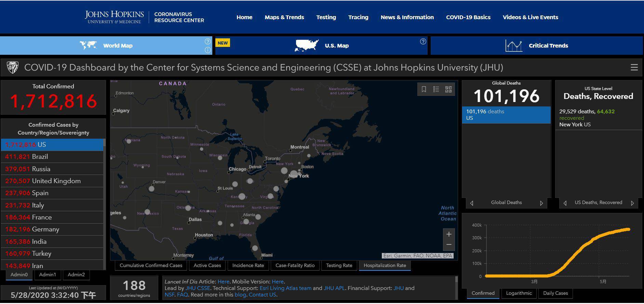Go to previous panel left of Global Deaths
Image resolution: width=644 pixels, height=304 pixels.
point(472,203)
